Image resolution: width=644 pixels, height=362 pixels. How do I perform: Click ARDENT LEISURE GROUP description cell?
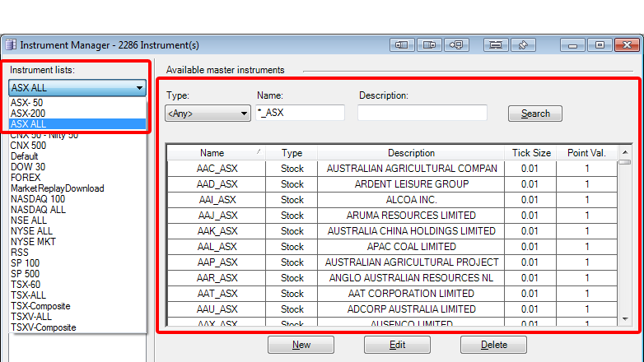tap(411, 184)
